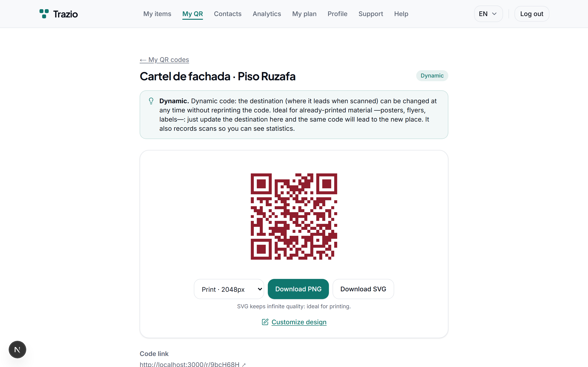Click the QR code image
Image resolution: width=588 pixels, height=367 pixels.
(x=294, y=216)
